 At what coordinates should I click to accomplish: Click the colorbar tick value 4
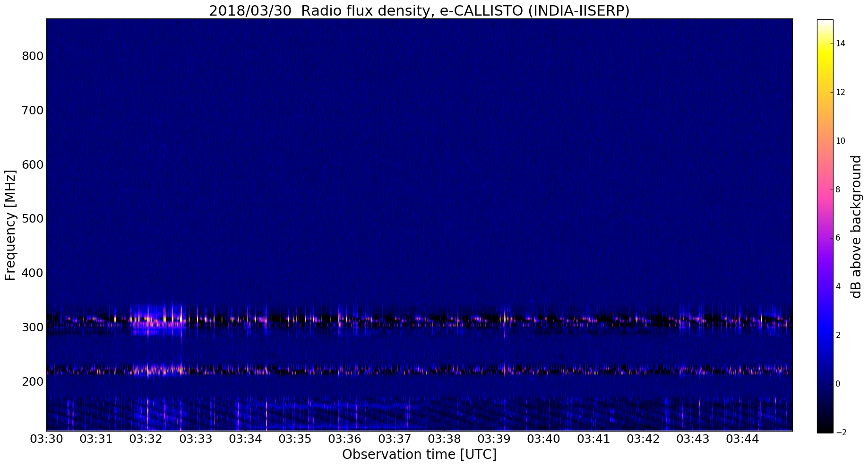tap(838, 286)
